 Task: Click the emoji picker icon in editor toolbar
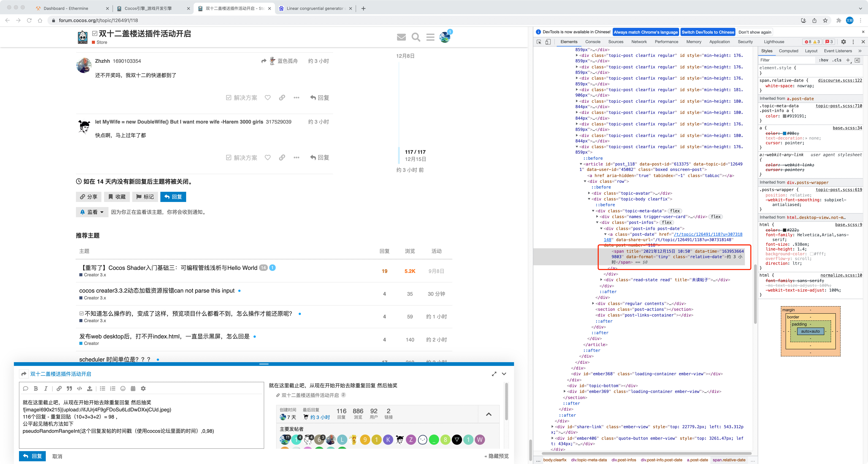(123, 388)
